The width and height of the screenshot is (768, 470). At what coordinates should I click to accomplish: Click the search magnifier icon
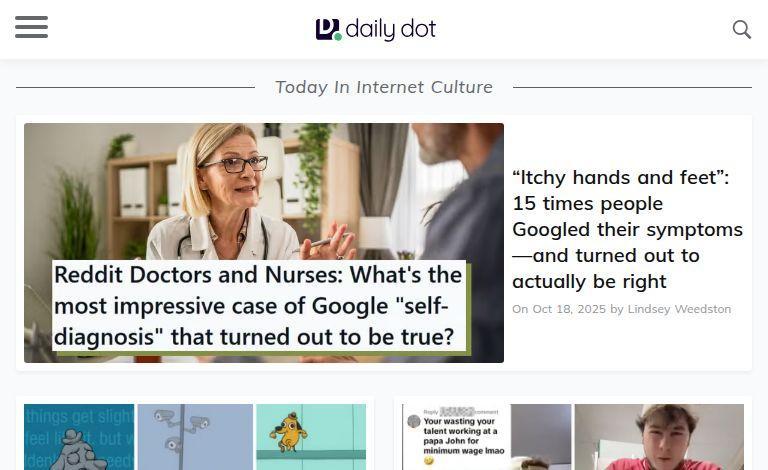(742, 29)
